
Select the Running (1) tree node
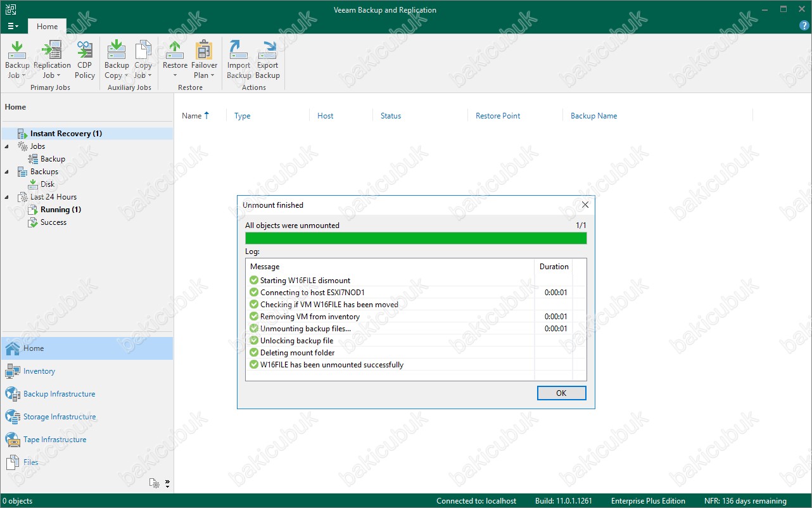[x=61, y=210]
